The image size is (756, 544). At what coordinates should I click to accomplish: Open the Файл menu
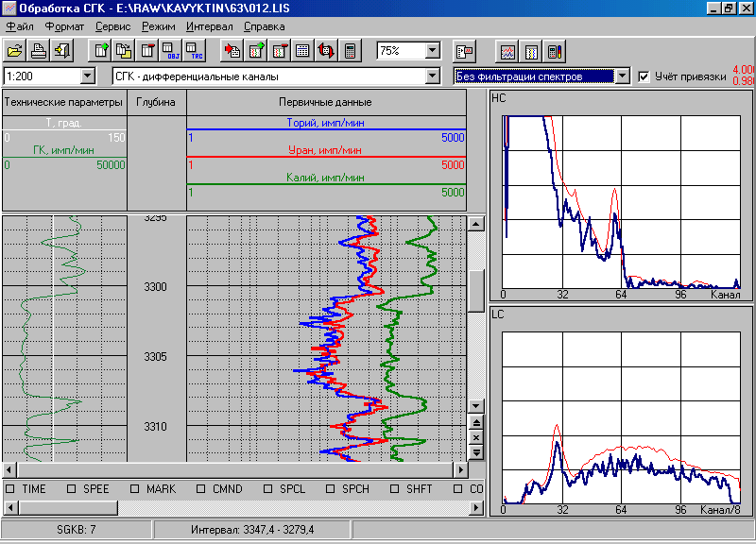click(x=19, y=26)
